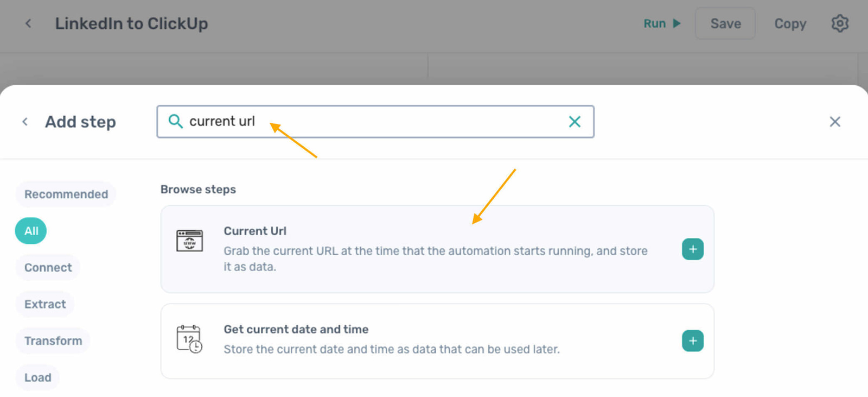This screenshot has width=868, height=397.
Task: Close the Add step panel
Action: click(835, 122)
